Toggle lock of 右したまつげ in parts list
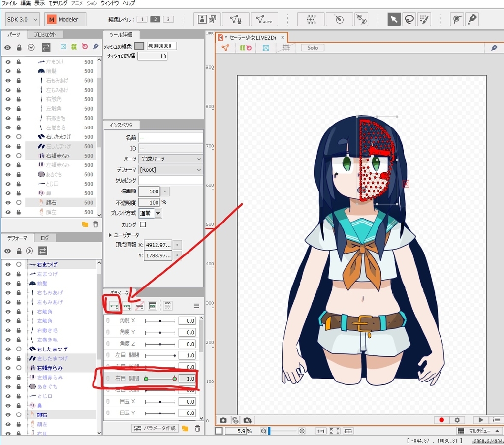504x445 pixels. coord(19,137)
